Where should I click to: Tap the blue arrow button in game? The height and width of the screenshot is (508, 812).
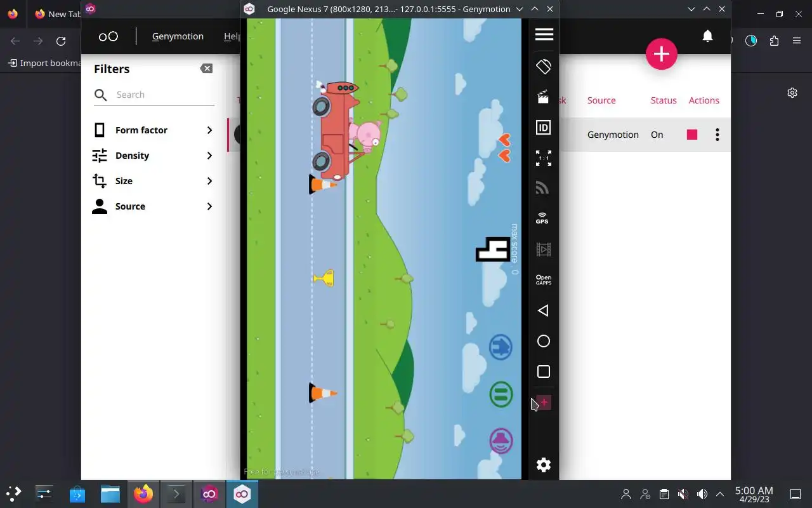point(501,347)
